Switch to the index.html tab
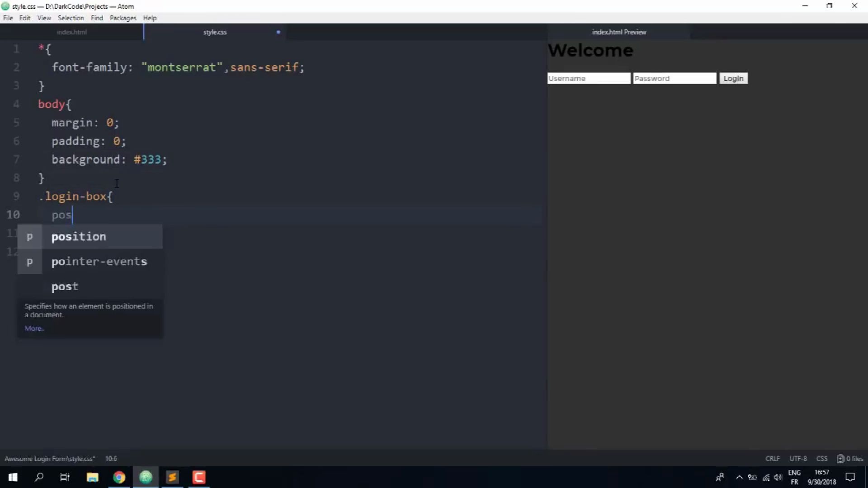Viewport: 868px width, 488px height. (71, 32)
